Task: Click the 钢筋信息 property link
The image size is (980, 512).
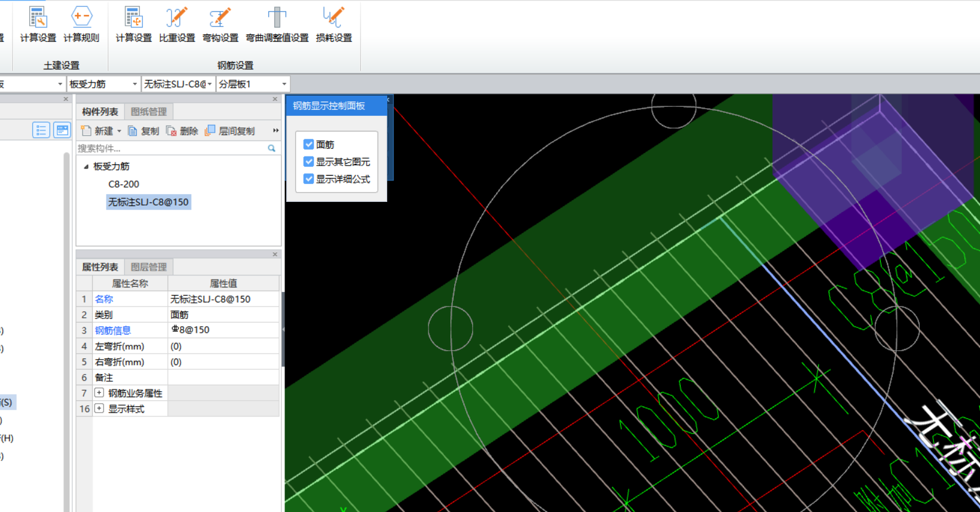Action: [x=112, y=330]
